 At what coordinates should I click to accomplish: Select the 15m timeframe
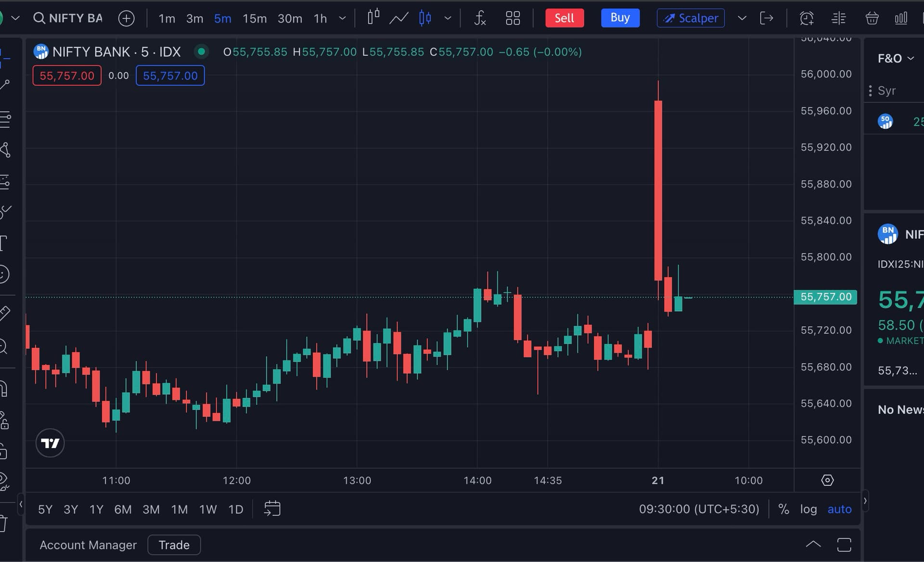(255, 18)
